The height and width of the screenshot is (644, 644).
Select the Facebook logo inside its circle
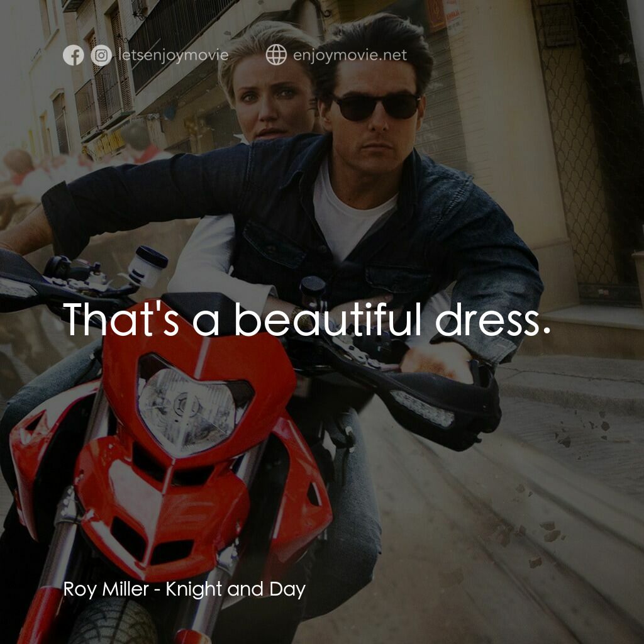[x=75, y=55]
